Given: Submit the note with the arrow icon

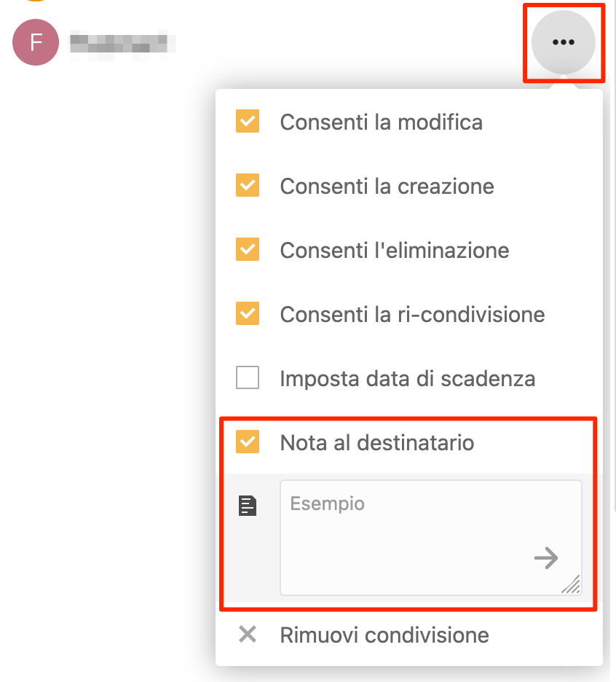Looking at the screenshot, I should pyautogui.click(x=546, y=557).
